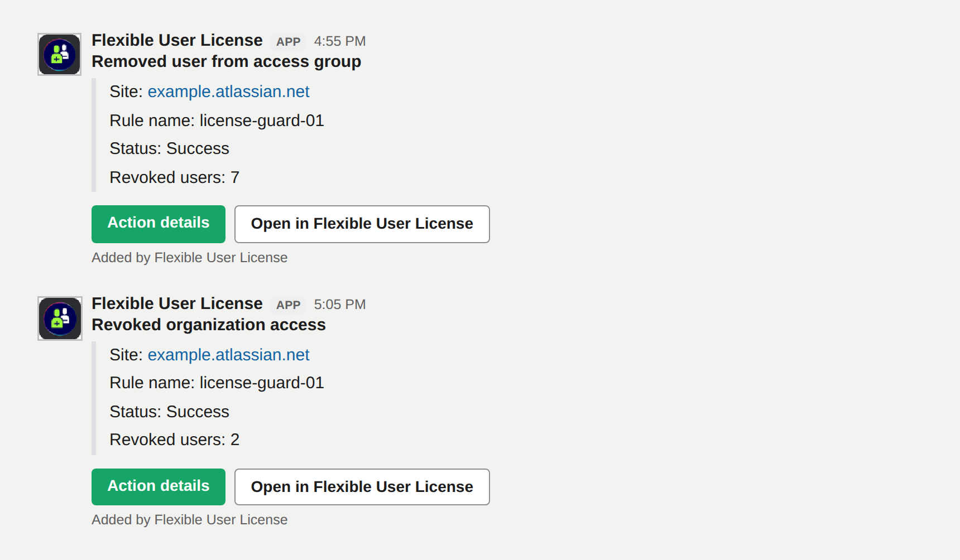Image resolution: width=960 pixels, height=560 pixels.
Task: Click the 4:55 PM timestamp
Action: [x=340, y=41]
